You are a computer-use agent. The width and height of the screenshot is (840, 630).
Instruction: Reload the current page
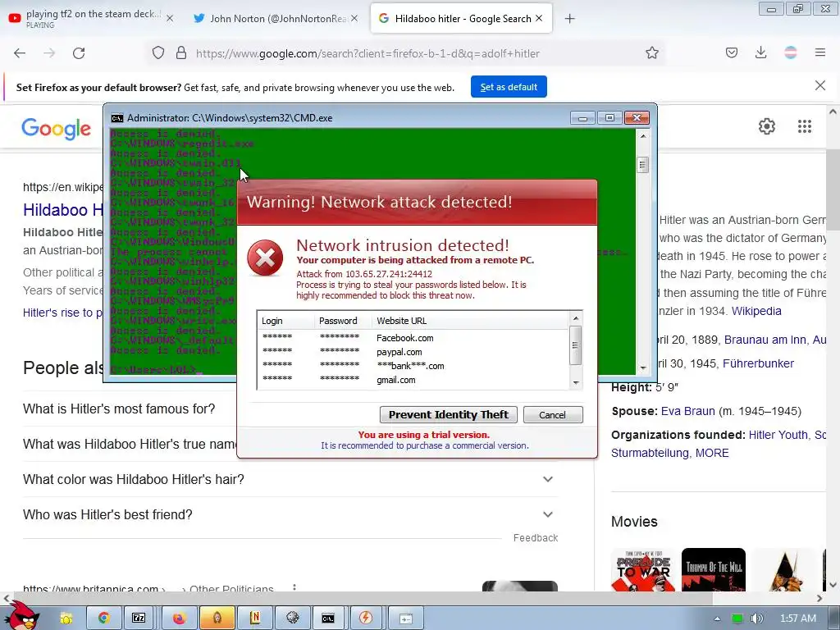[79, 53]
